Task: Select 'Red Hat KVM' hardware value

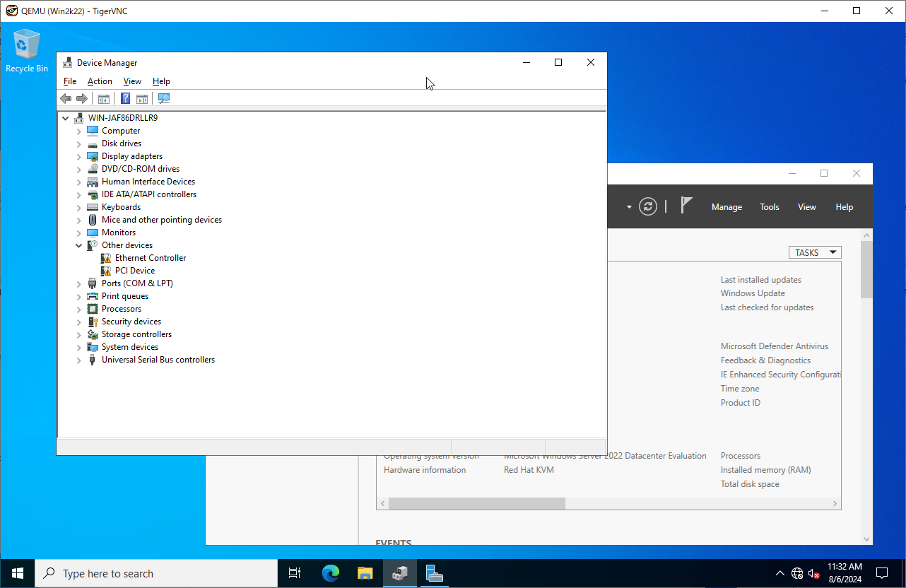Action: coord(529,470)
